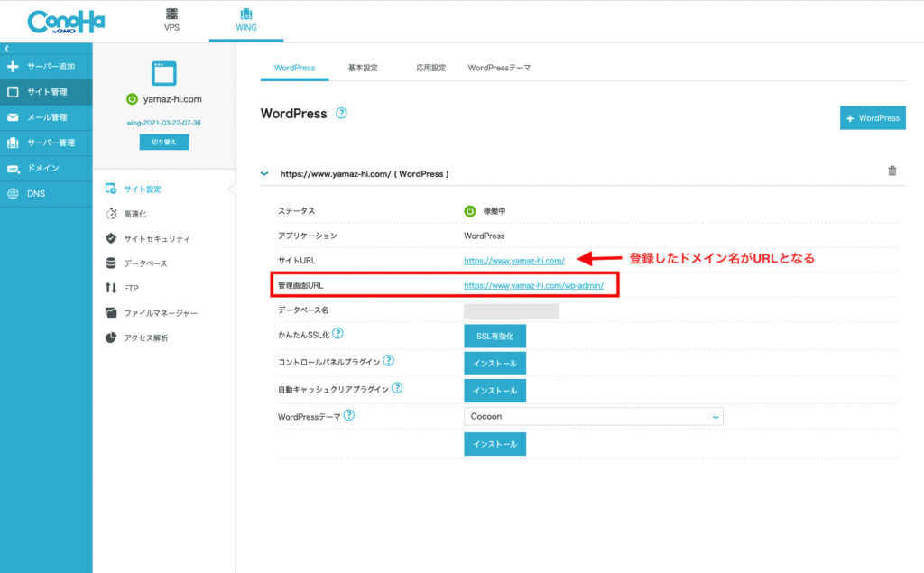Click the FTP arrows icon
Viewport: 924px width, 573px height.
click(111, 288)
